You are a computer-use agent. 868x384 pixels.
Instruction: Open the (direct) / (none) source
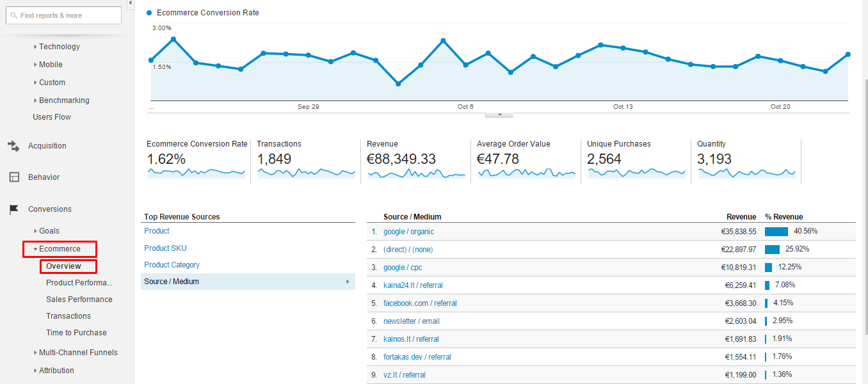point(408,250)
